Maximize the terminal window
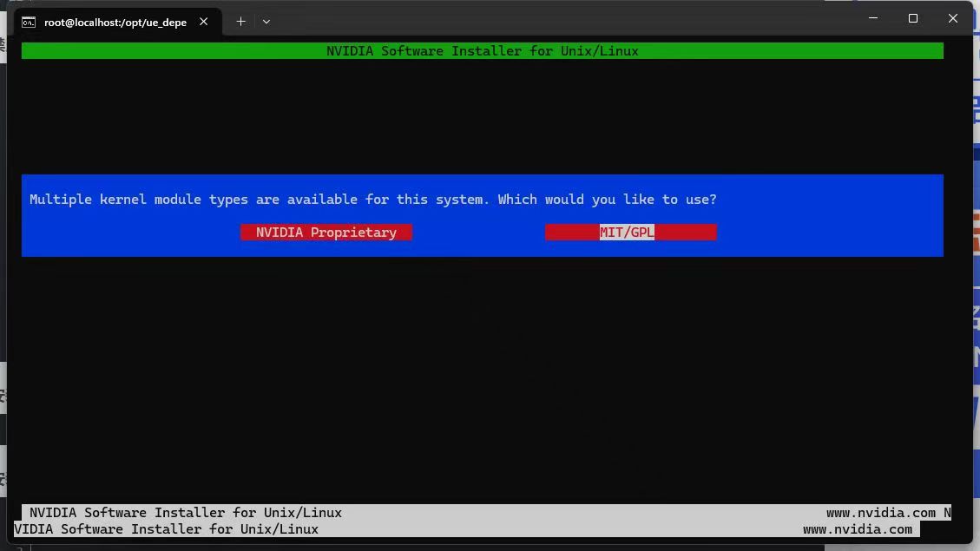The width and height of the screenshot is (980, 551). pyautogui.click(x=912, y=17)
